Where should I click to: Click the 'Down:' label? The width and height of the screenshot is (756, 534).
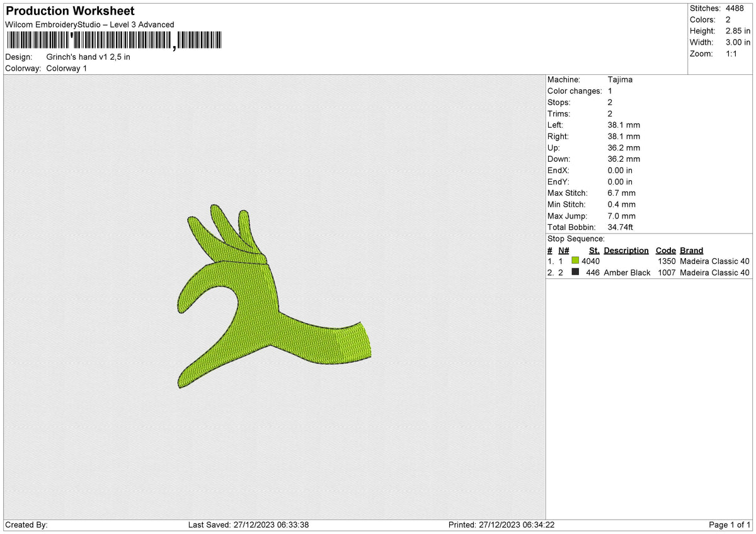point(559,159)
